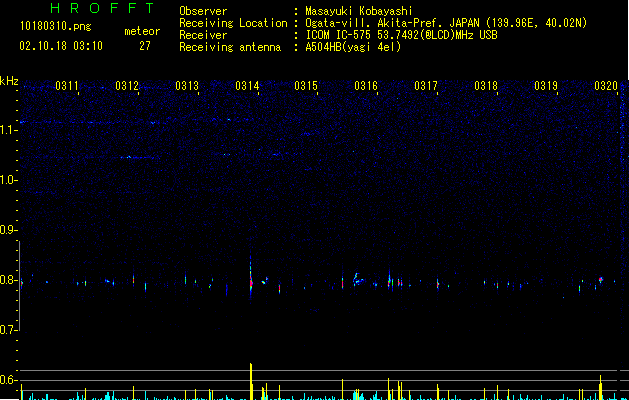
Task: Select the A504HB(yagi 4el) antenna text
Action: click(x=353, y=47)
